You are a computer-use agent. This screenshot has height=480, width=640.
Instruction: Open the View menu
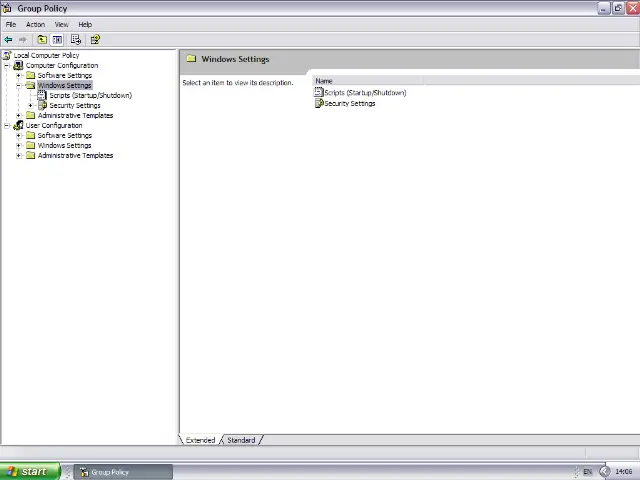pyautogui.click(x=62, y=24)
